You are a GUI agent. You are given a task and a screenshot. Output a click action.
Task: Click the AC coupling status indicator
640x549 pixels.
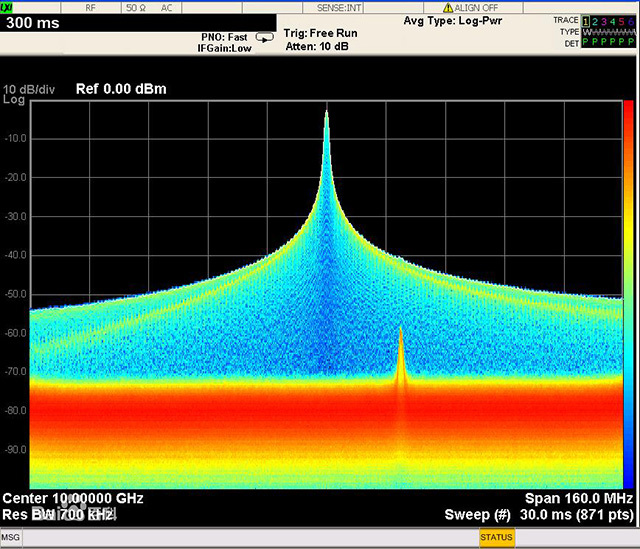point(166,8)
